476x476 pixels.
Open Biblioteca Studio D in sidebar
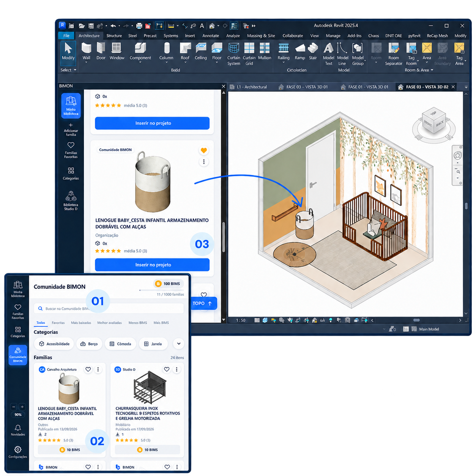tap(71, 201)
